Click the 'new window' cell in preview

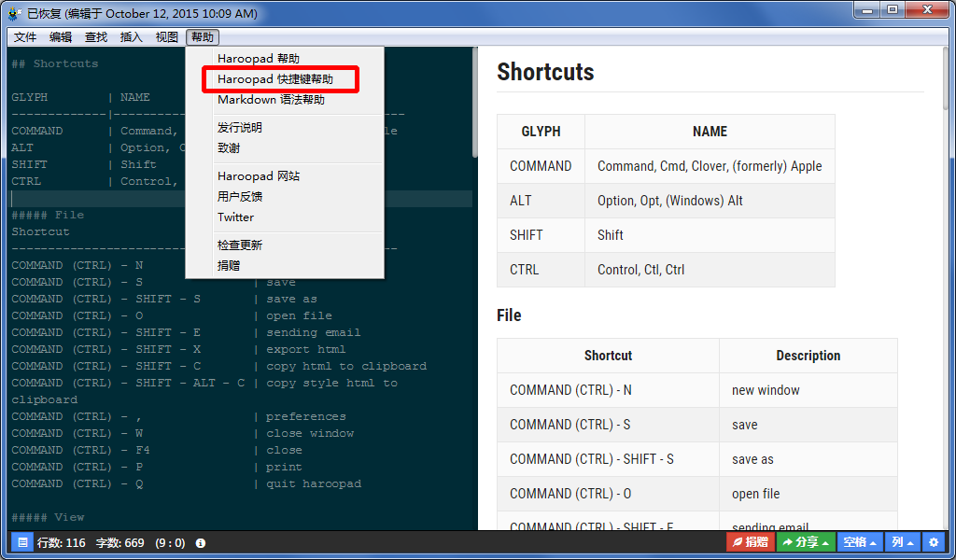[x=808, y=390]
